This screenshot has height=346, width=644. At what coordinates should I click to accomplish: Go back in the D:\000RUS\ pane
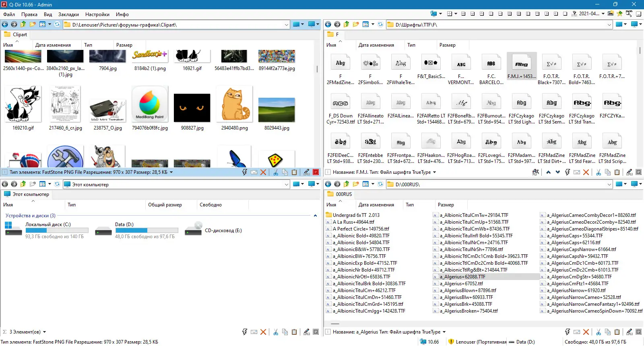(x=328, y=184)
